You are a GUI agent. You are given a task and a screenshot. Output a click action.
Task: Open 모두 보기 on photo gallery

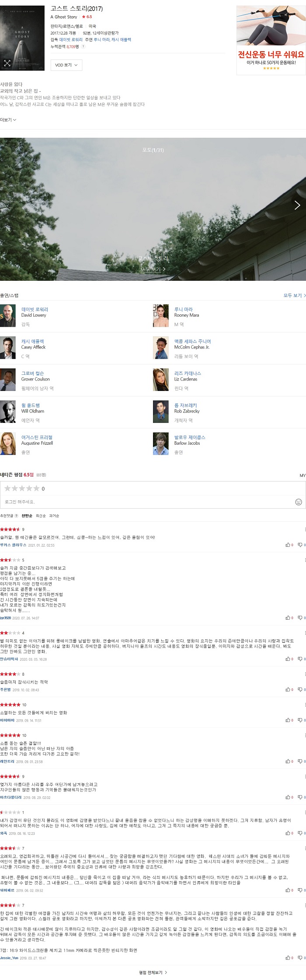[153, 269]
